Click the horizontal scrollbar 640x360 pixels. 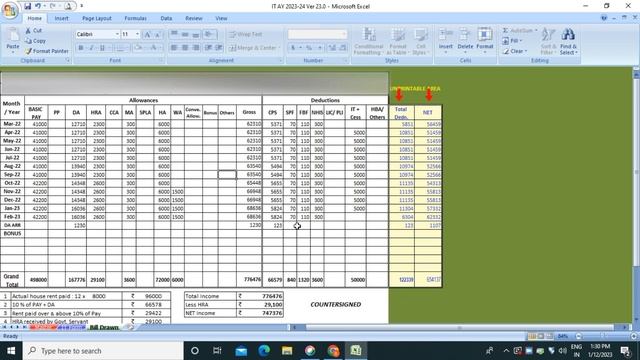(460, 327)
